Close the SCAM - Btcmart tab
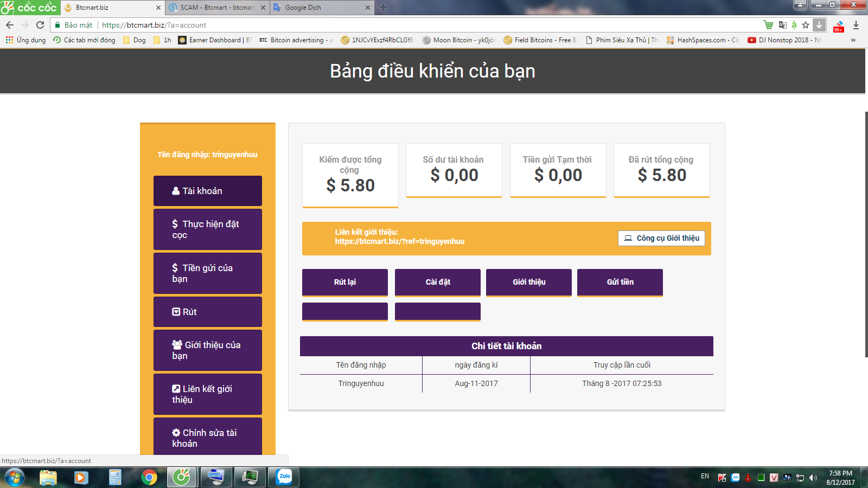The width and height of the screenshot is (868, 488). [263, 8]
